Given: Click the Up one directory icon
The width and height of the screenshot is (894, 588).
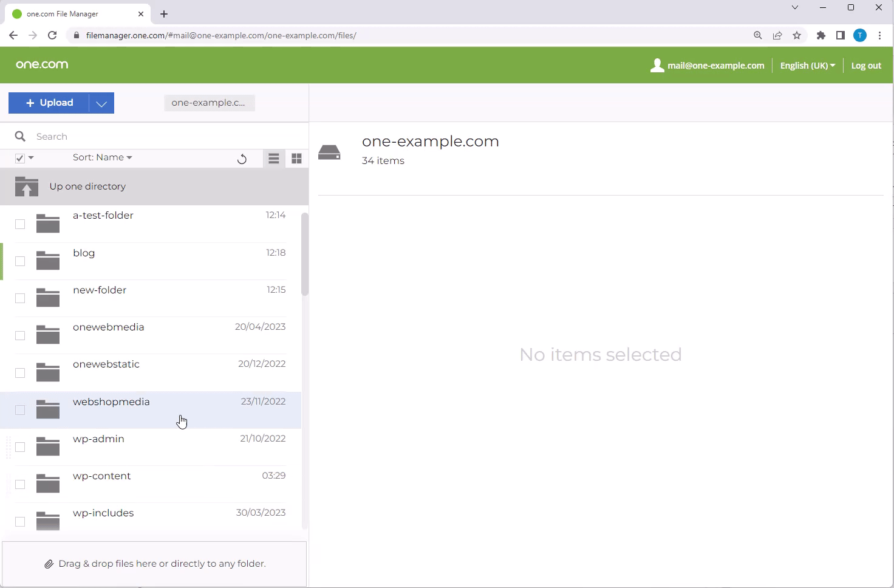Looking at the screenshot, I should tap(26, 186).
